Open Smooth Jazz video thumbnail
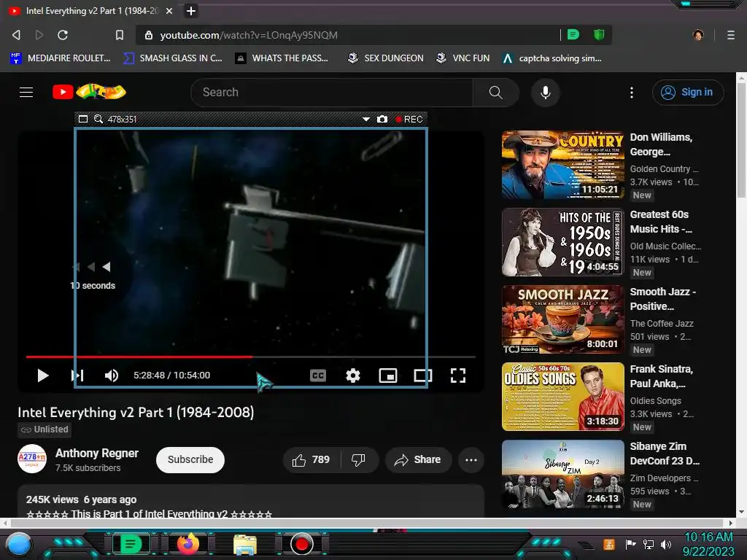747x560 pixels. tap(562, 319)
